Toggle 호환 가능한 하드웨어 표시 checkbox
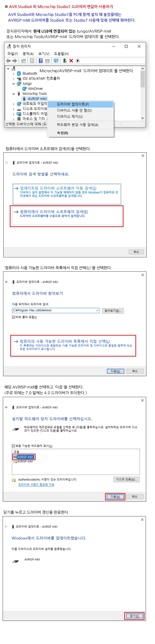This screenshot has width=155, height=644. coord(14,446)
